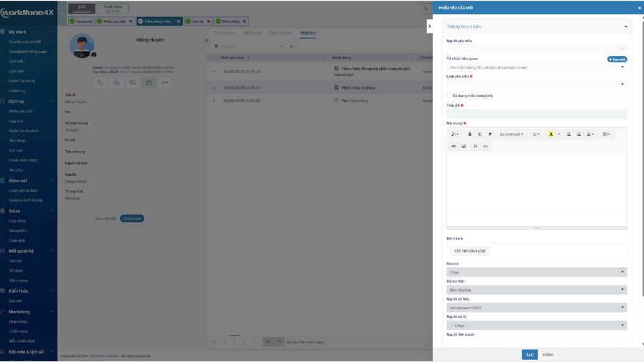This screenshot has width=644, height=362.
Task: Switch to the Nhật ký tab
Action: 308,33
